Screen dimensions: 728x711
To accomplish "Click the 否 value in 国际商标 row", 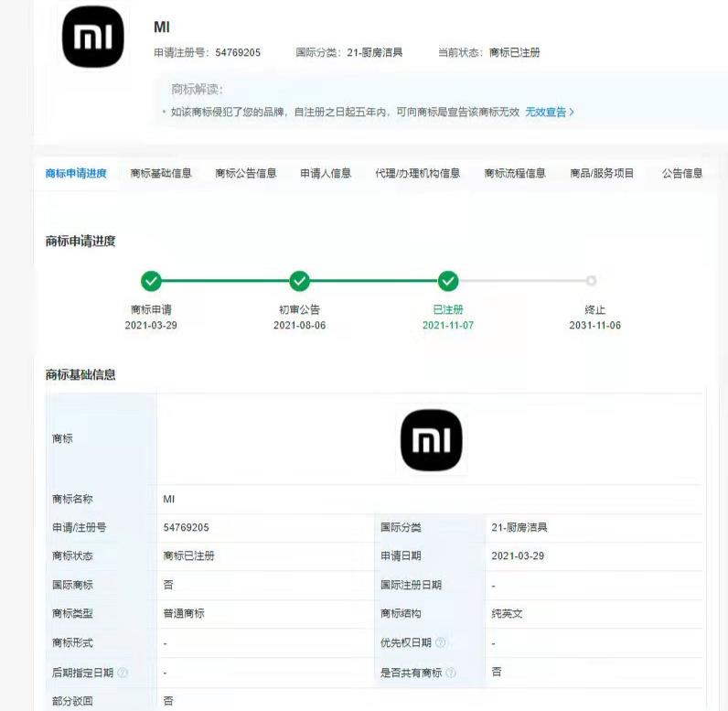I will click(x=168, y=585).
